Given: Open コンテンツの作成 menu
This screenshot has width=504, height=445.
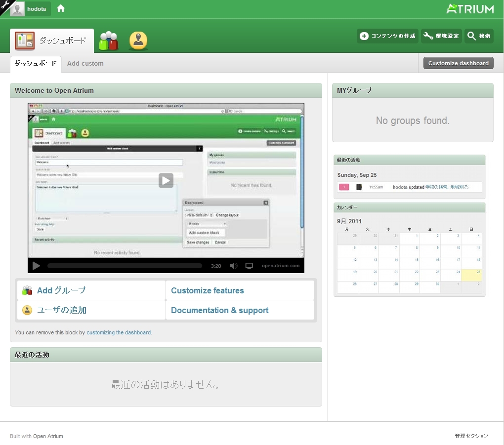Looking at the screenshot, I should coord(387,36).
